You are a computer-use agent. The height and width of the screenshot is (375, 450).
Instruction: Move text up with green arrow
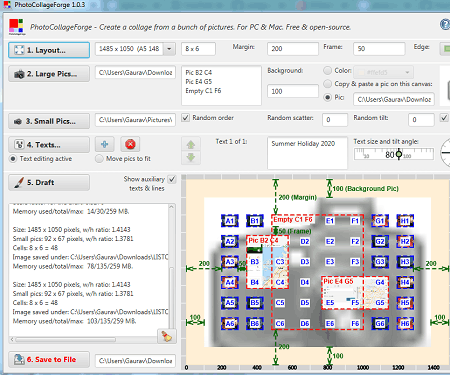[x=191, y=144]
